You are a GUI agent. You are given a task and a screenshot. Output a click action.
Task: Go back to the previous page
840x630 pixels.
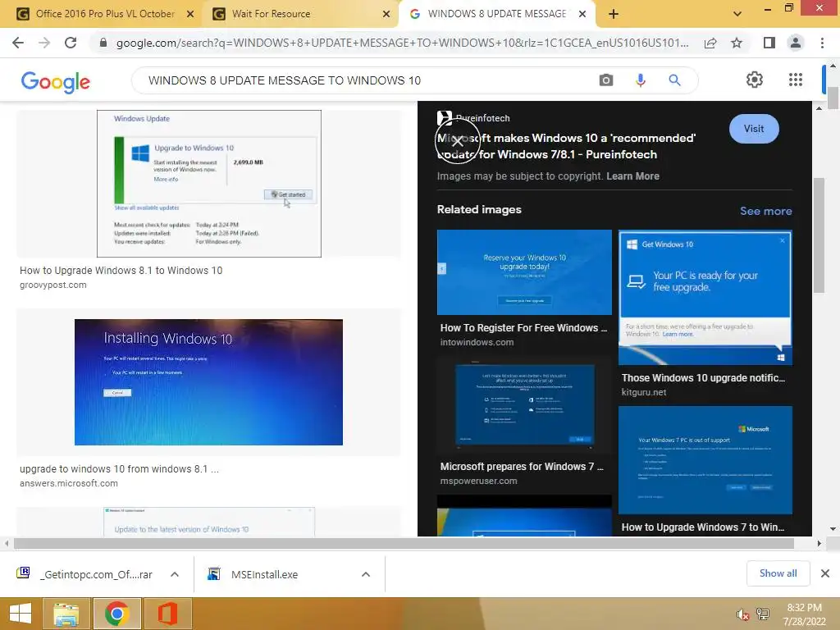tap(18, 43)
